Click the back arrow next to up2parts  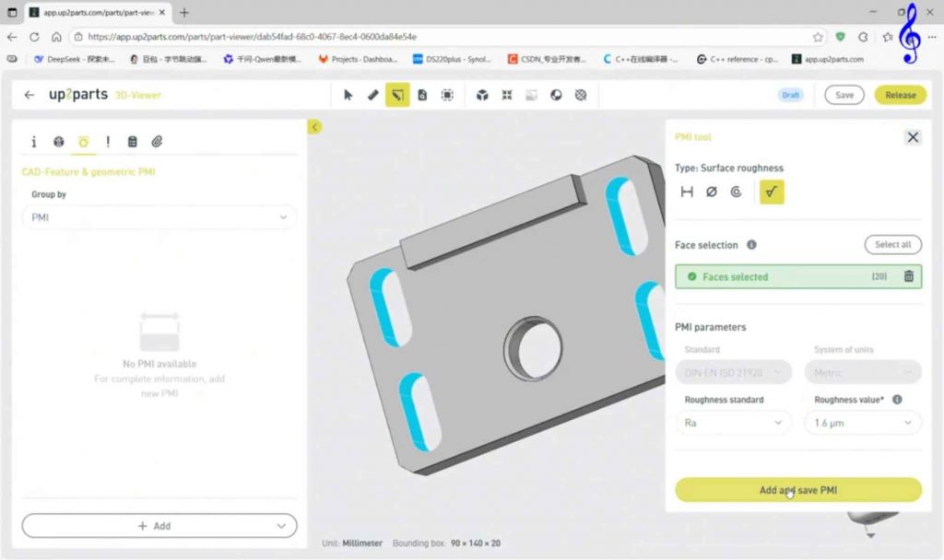pyautogui.click(x=29, y=95)
